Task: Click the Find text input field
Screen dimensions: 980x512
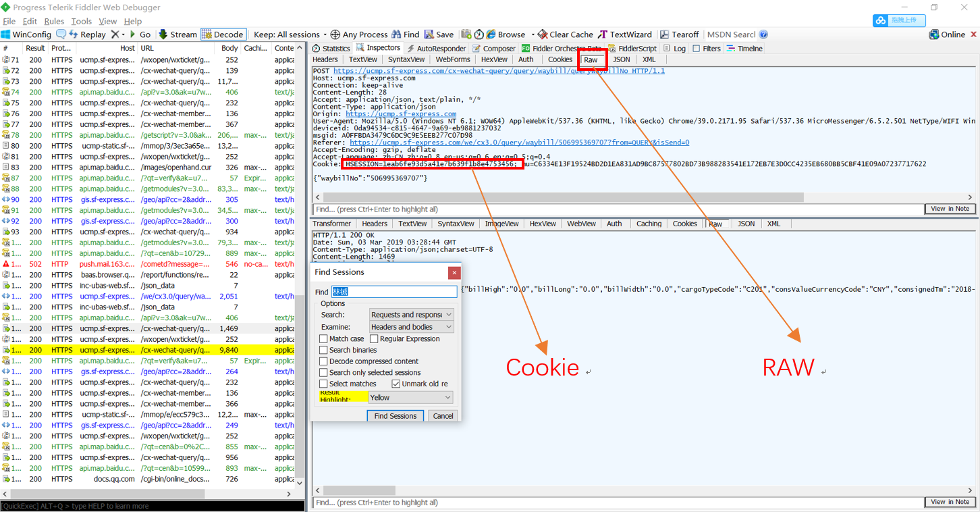Action: (x=394, y=292)
